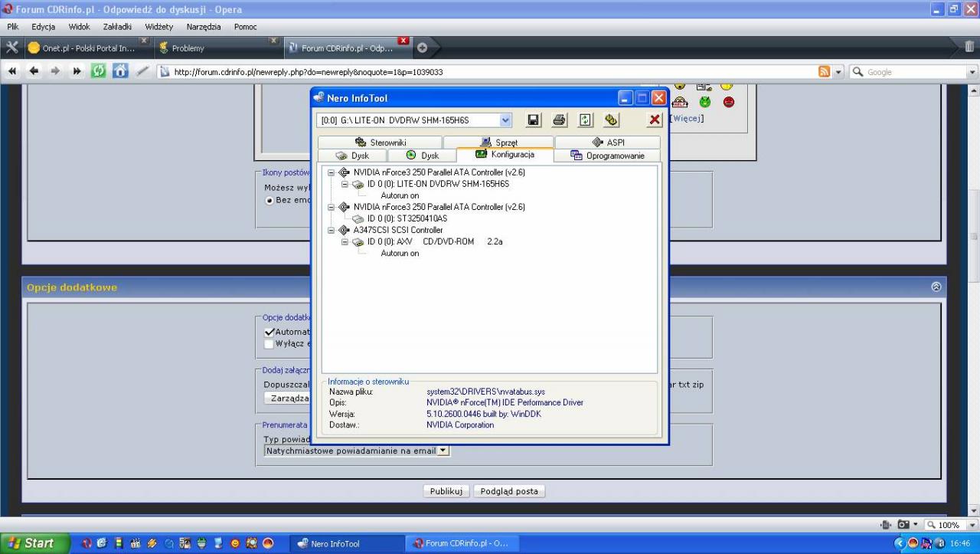980x554 pixels.
Task: Click Opera's Fast Forward button
Action: tap(77, 71)
